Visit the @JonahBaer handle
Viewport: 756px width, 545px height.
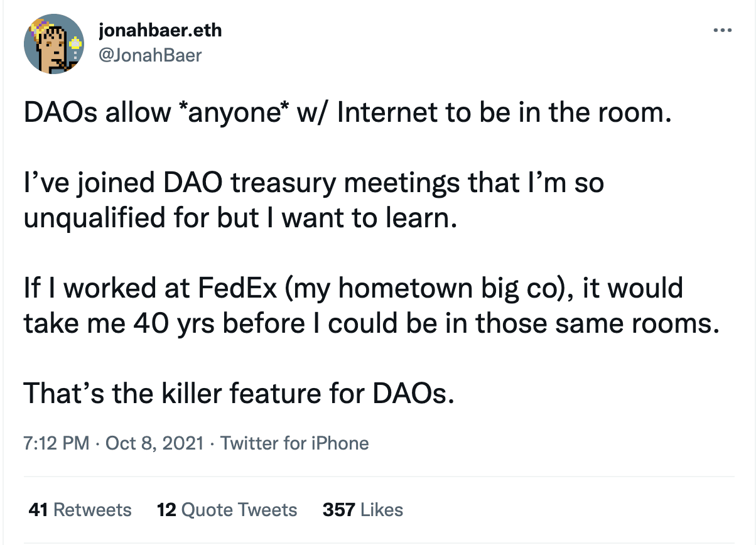coord(151,55)
